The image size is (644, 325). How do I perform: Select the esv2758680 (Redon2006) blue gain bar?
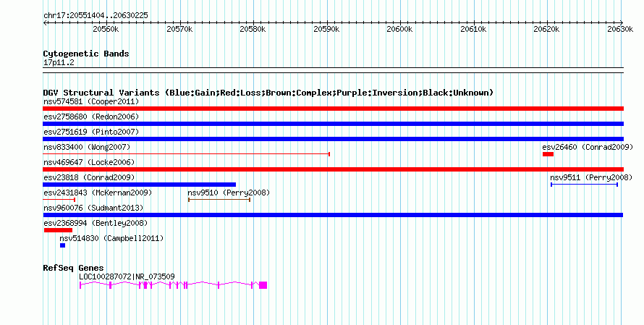coord(333,124)
